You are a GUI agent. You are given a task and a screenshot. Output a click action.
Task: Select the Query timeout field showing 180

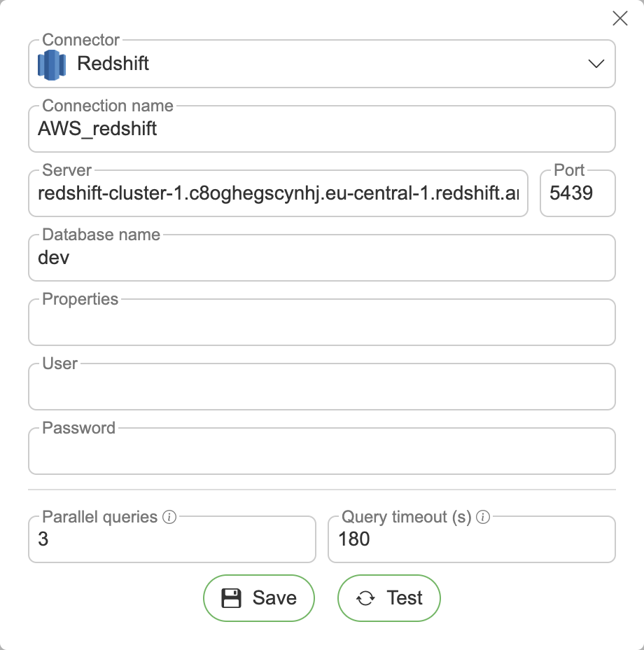[x=471, y=540]
